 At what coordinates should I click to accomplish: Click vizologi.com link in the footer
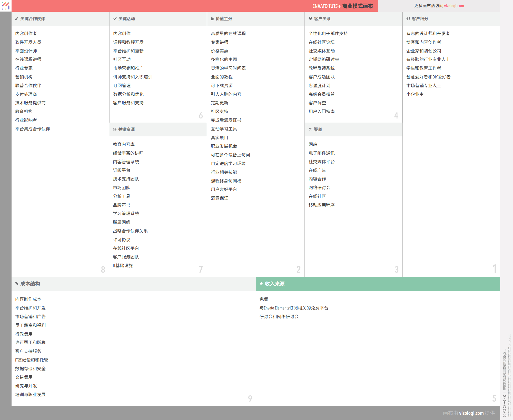pos(471,413)
